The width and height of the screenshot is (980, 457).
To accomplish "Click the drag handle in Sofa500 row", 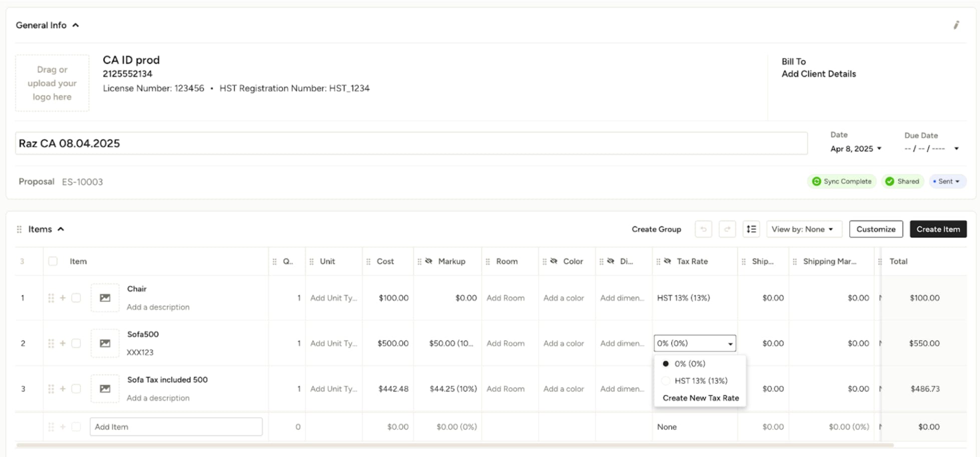I will 51,343.
